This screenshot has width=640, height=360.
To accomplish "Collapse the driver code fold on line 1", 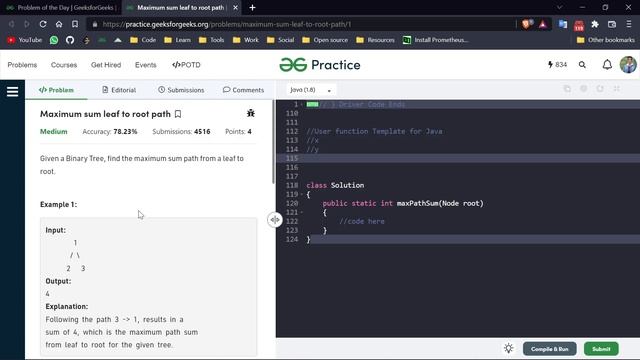I will 302,104.
